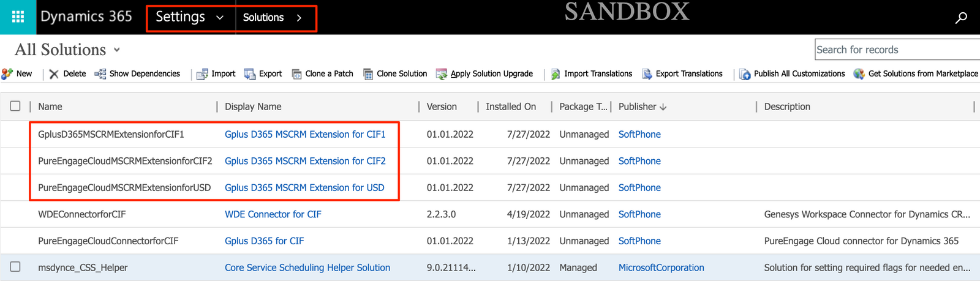Sort by the Package Type column header

click(x=583, y=107)
